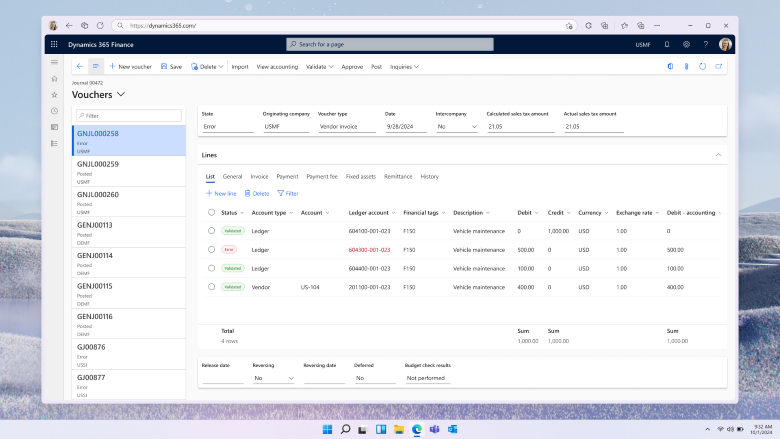Add a New line to voucher

coord(221,193)
